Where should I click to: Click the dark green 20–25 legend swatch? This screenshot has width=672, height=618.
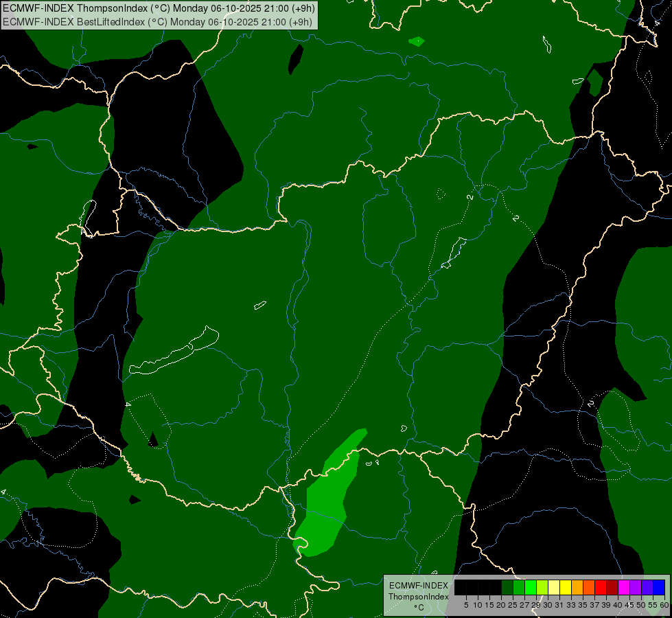507,587
